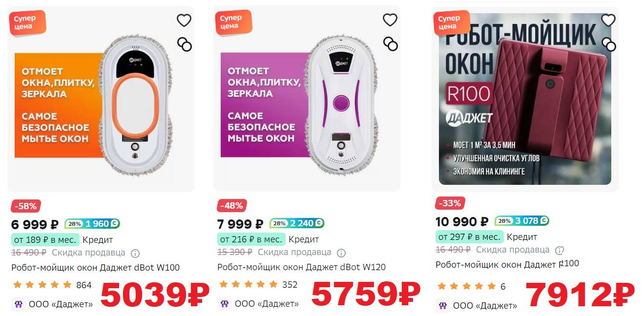Compare the R100 window robot
The image size is (644, 316).
[x=608, y=44]
